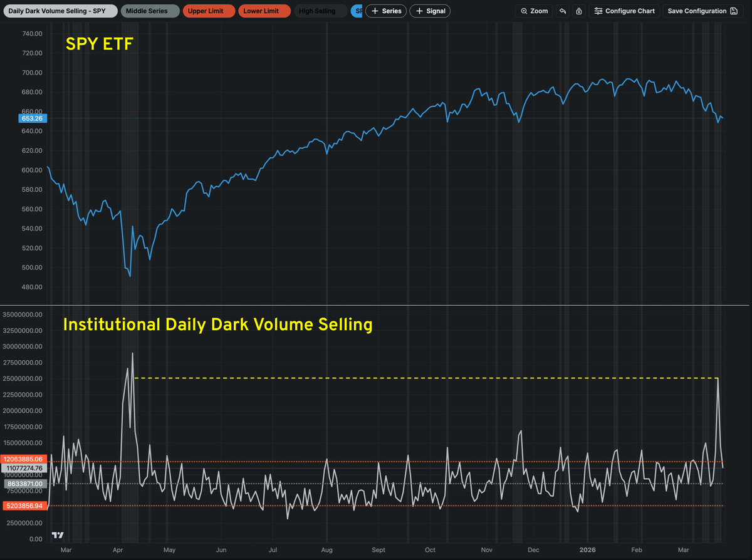Screen dimensions: 752x560
Task: Click the undo arrow icon
Action: point(563,11)
